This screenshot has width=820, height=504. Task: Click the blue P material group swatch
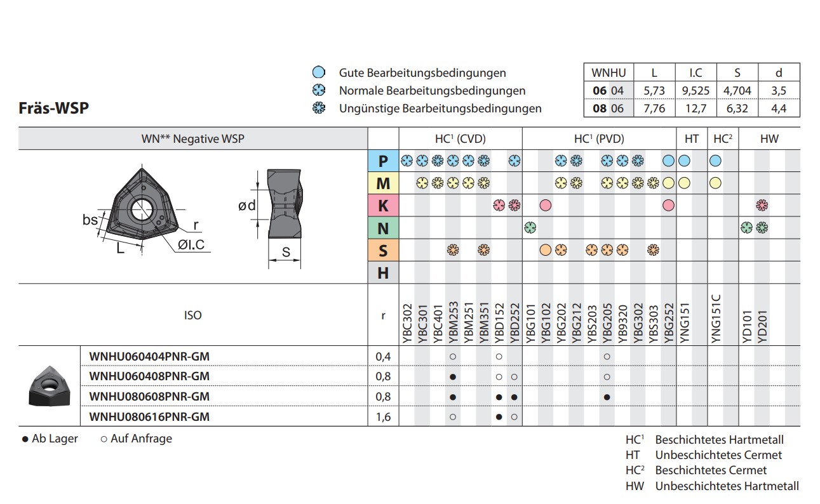[x=383, y=161]
